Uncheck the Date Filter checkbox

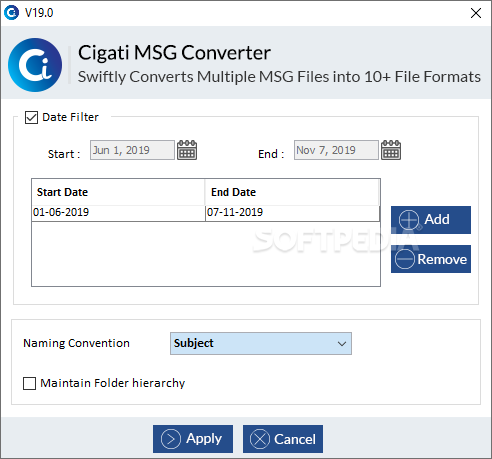31,117
